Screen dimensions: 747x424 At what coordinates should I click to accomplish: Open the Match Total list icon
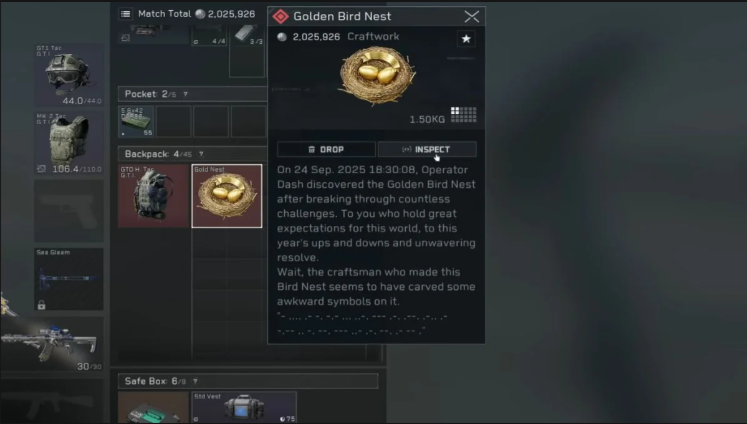click(126, 14)
